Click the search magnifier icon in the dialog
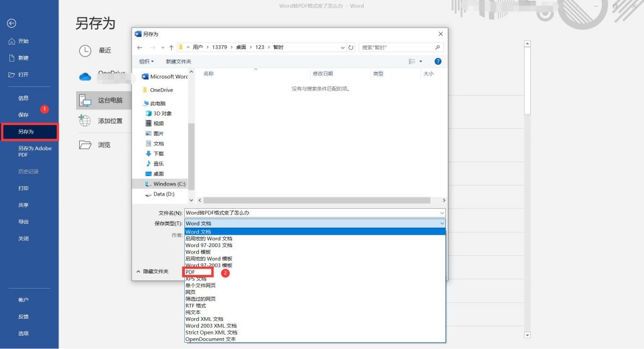 438,47
